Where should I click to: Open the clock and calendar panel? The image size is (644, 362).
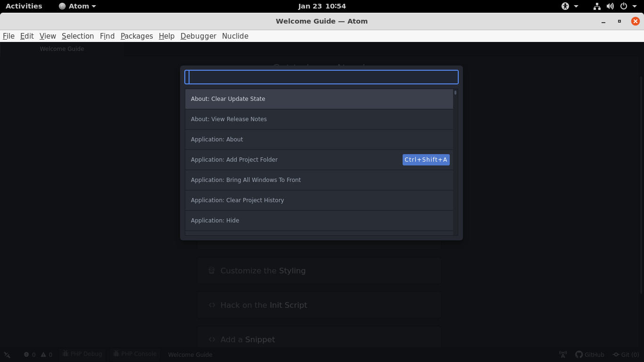coord(322,6)
